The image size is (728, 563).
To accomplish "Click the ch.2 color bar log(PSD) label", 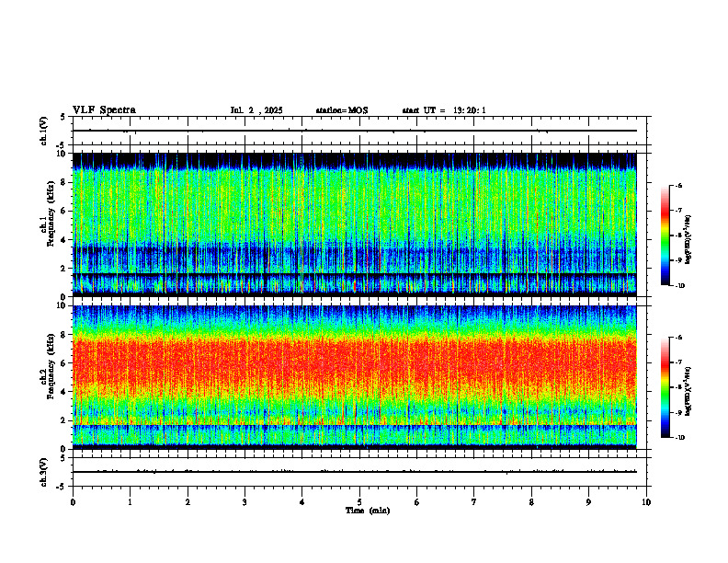I will coord(688,391).
